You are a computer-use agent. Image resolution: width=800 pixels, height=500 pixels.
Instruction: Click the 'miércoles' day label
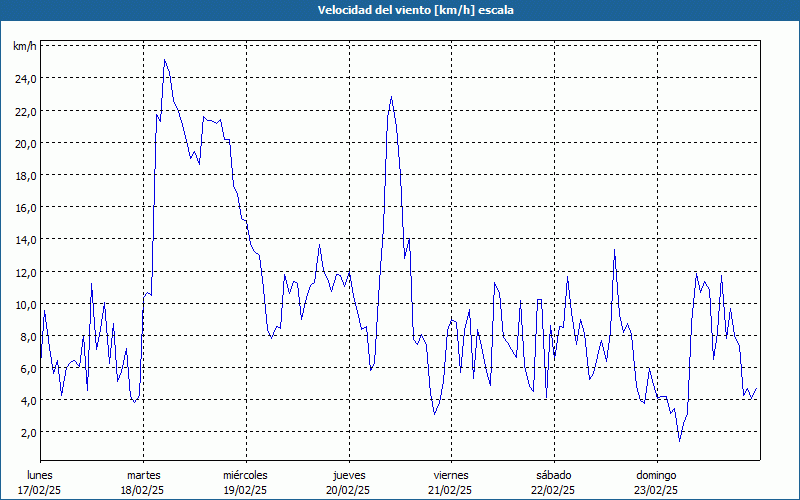point(245,475)
